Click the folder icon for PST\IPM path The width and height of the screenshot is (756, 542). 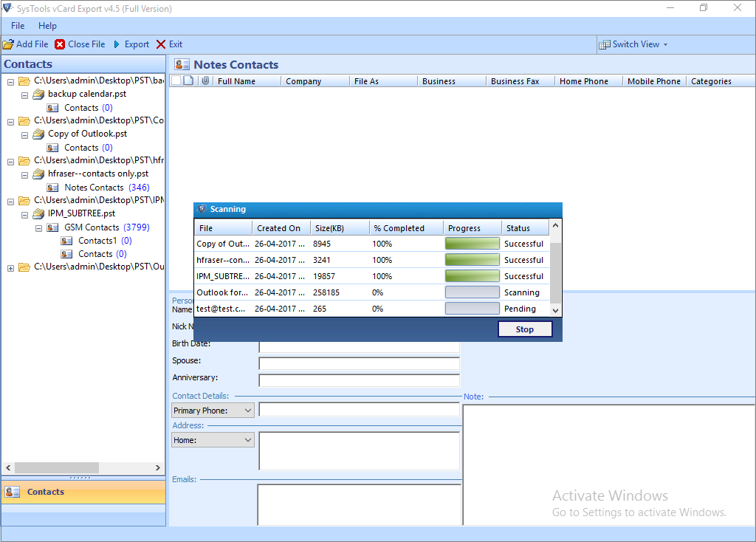pos(24,201)
